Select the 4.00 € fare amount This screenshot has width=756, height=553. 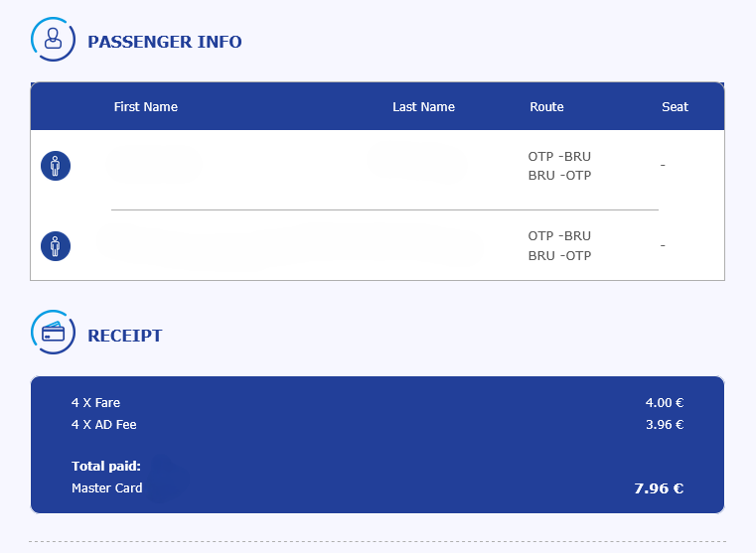pyautogui.click(x=665, y=403)
